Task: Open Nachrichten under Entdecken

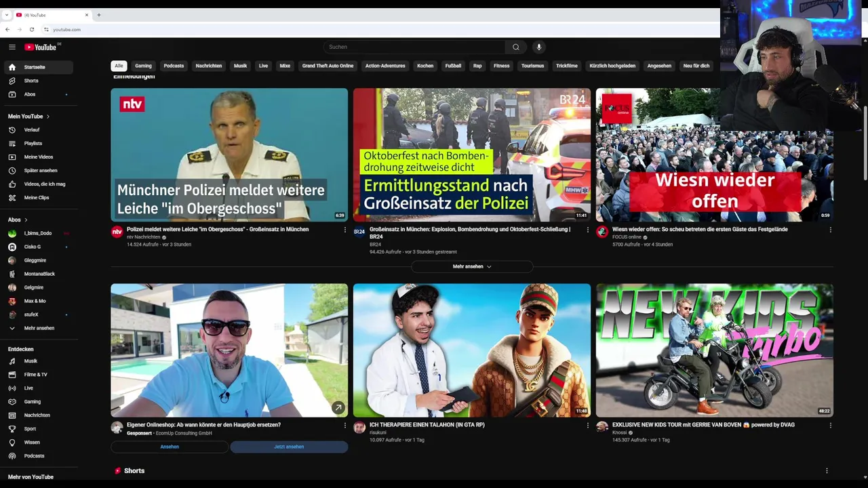Action: click(39, 415)
